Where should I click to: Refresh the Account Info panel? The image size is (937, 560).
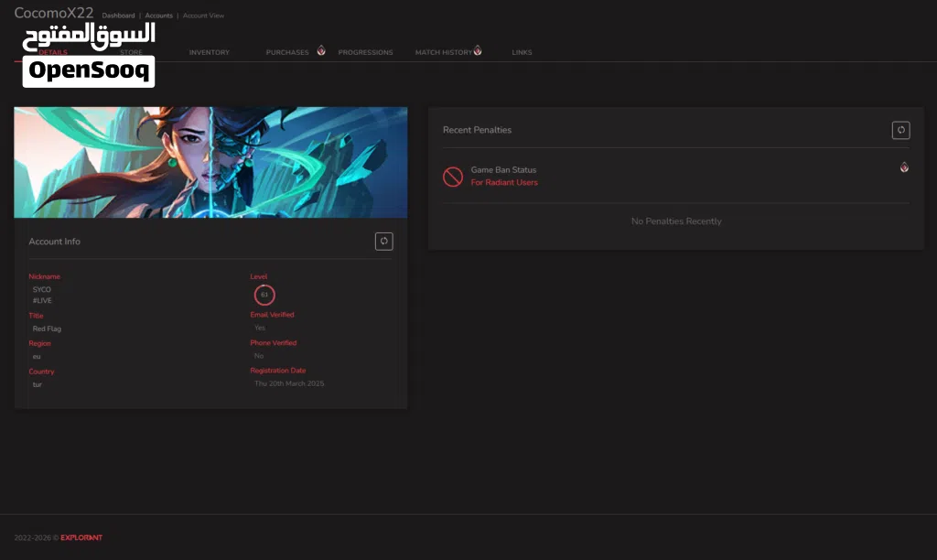tap(383, 242)
